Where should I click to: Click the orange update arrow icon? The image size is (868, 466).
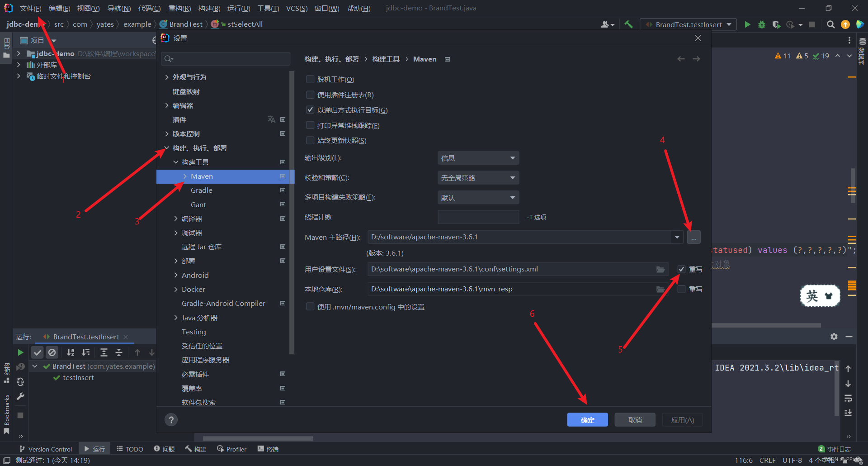coord(845,24)
